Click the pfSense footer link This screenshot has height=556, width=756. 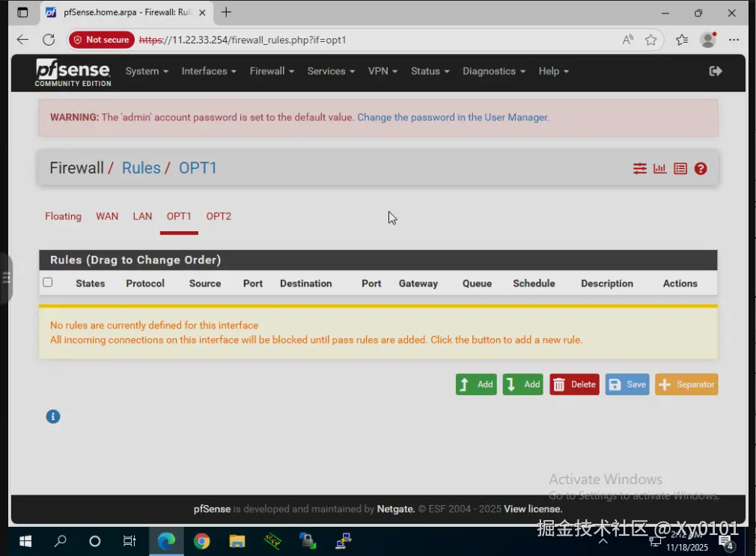(x=212, y=509)
